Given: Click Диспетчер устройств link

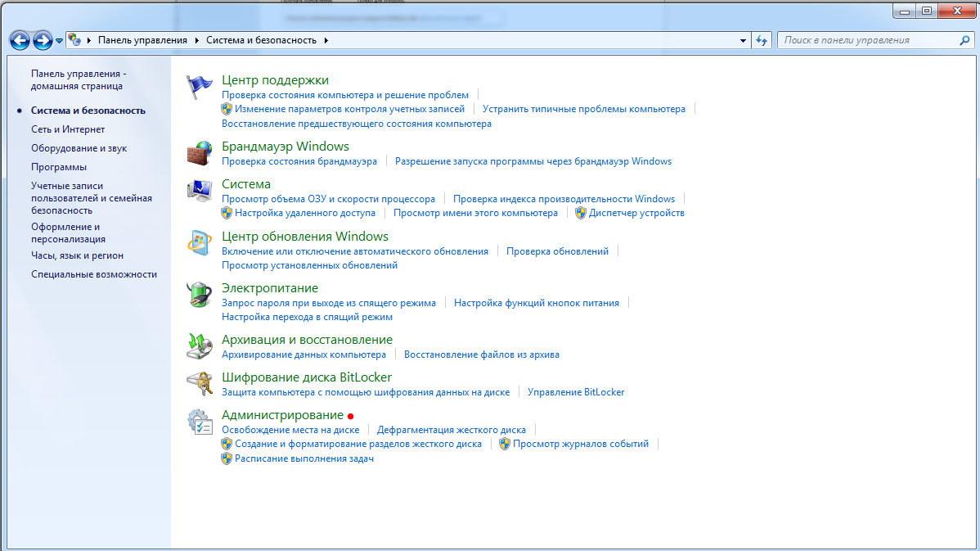Looking at the screenshot, I should (637, 213).
